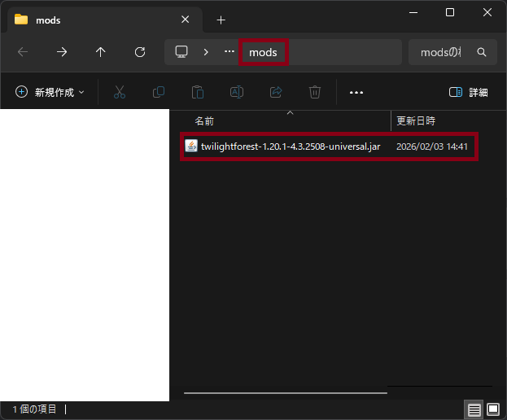Switch to details list view layout
507x420 pixels.
tap(473, 409)
